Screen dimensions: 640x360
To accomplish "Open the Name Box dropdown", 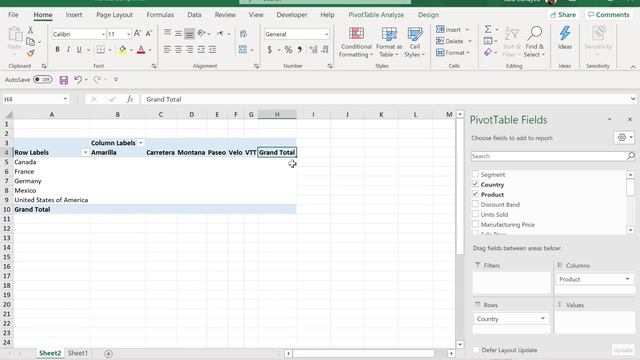I will tap(65, 99).
